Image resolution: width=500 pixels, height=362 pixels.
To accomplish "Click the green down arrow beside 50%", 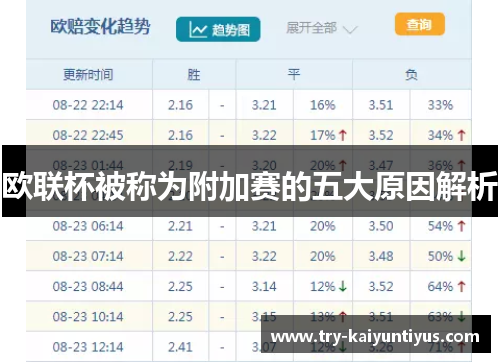I will 461,256.
